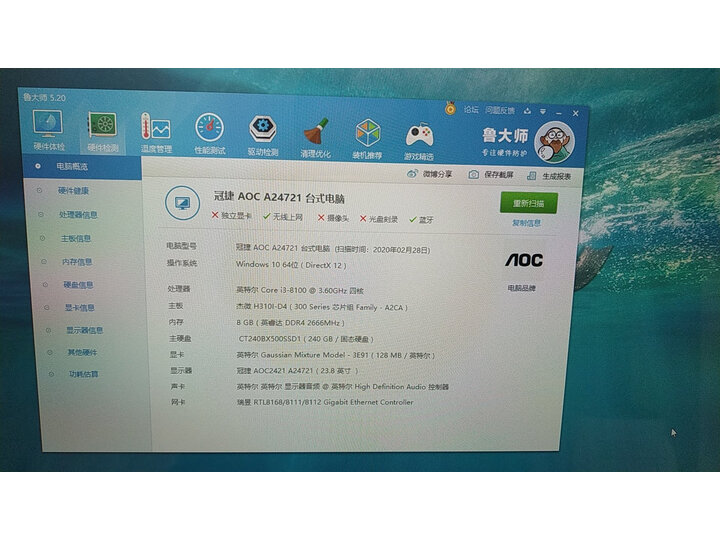Viewport: 720px width, 540px height.
Task: Click 生成报表 generate report button
Action: coord(549,176)
